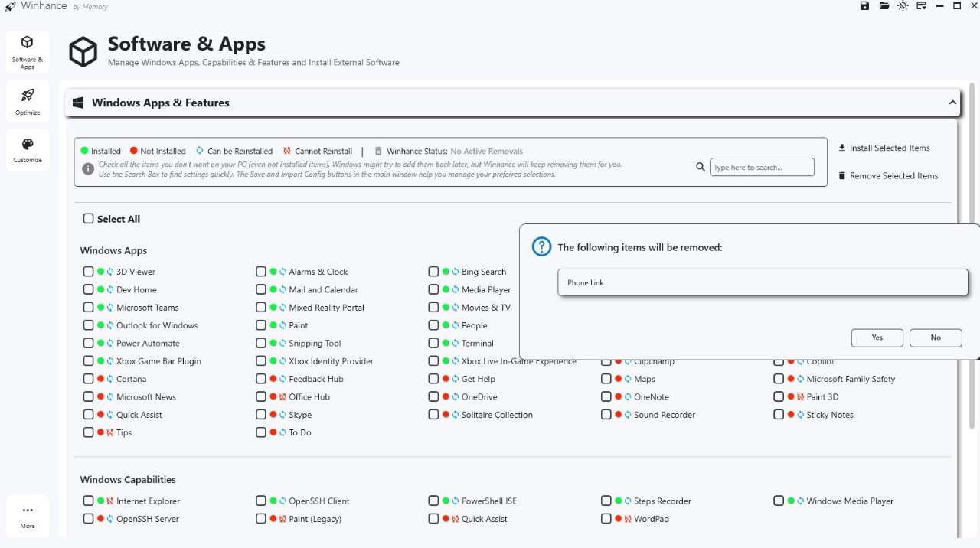The height and width of the screenshot is (548, 980).
Task: Collapse Windows Apps & Features chevron
Action: click(x=952, y=103)
